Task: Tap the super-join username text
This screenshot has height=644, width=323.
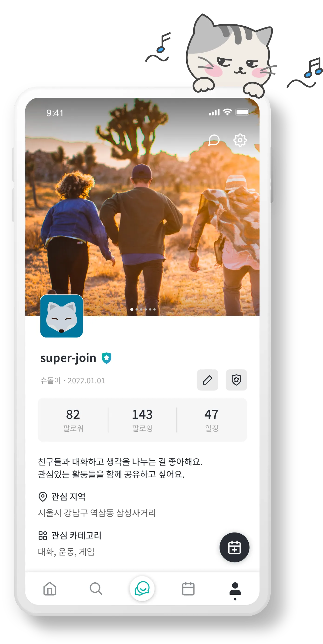Action: coord(68,358)
